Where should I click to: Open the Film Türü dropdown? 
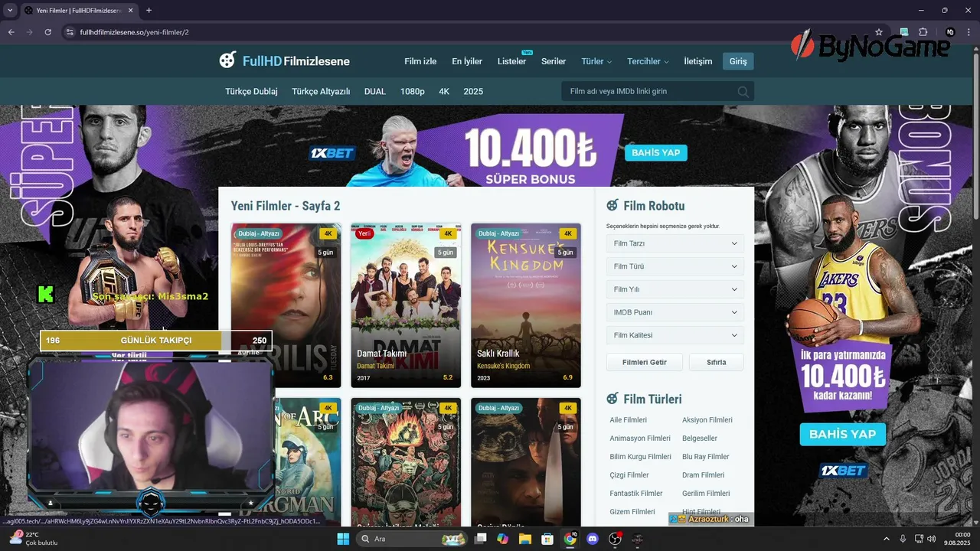pyautogui.click(x=675, y=266)
